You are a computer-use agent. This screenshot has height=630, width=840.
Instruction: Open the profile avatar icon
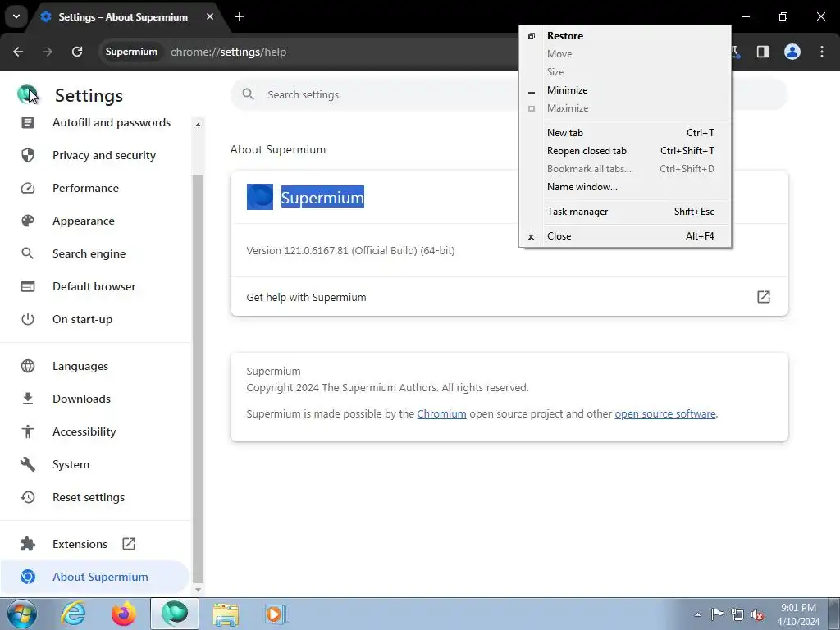click(x=792, y=52)
